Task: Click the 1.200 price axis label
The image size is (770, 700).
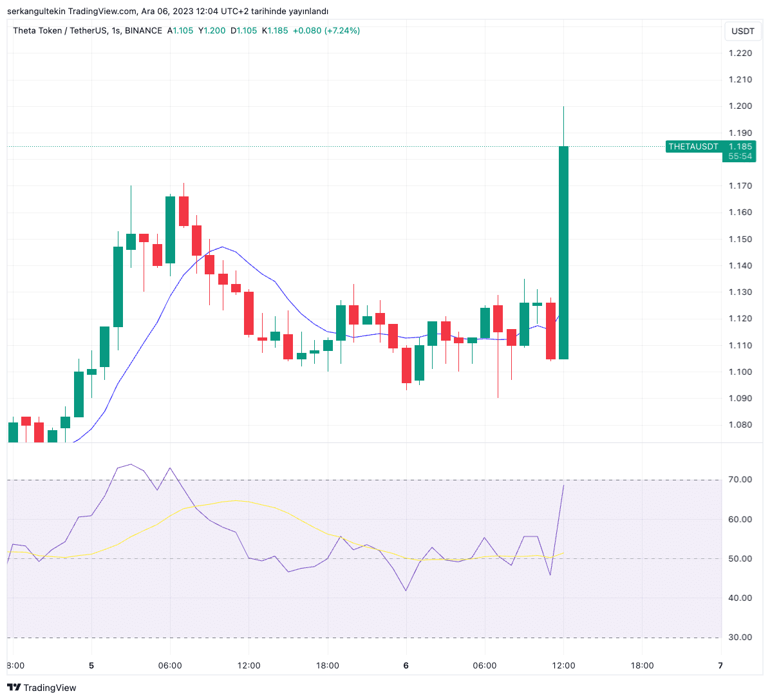Action: point(740,106)
